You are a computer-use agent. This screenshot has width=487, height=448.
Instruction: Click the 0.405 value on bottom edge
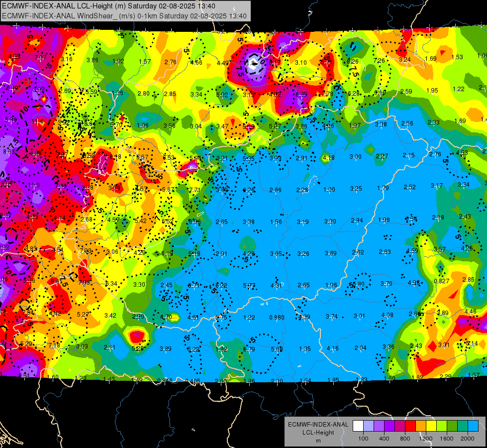193,381
